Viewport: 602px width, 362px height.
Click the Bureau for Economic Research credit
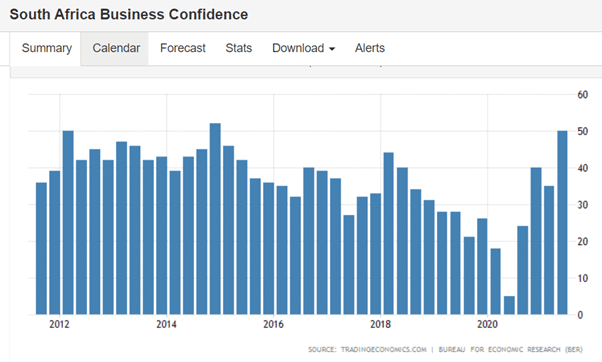(x=511, y=349)
